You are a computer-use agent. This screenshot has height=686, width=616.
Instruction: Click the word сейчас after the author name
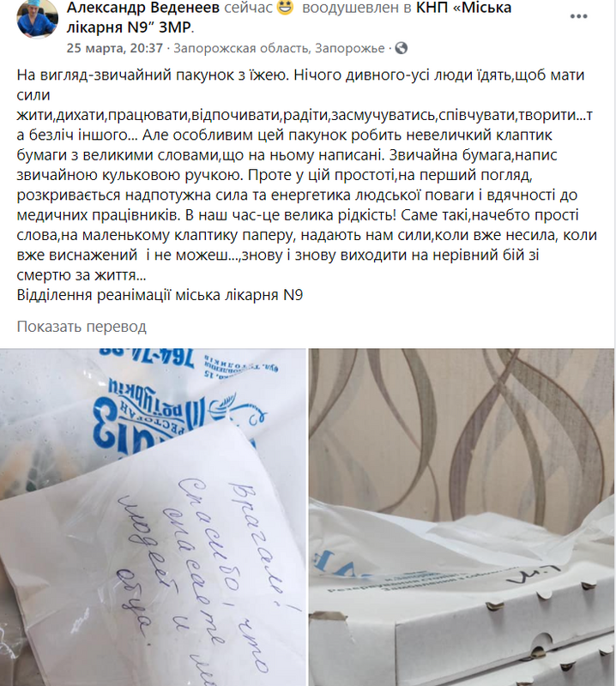pos(248,8)
